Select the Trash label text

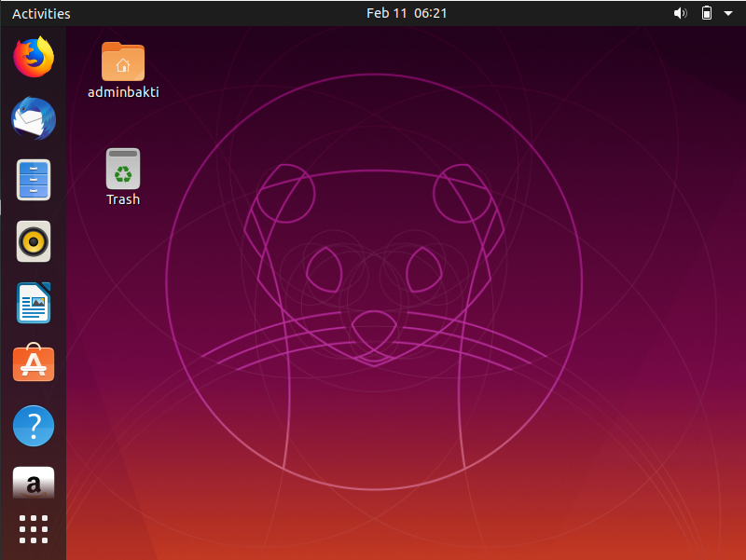[x=122, y=199]
